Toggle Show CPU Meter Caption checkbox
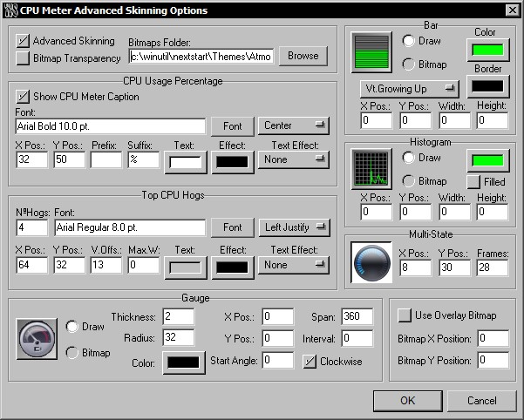The width and height of the screenshot is (524, 420). (x=23, y=97)
